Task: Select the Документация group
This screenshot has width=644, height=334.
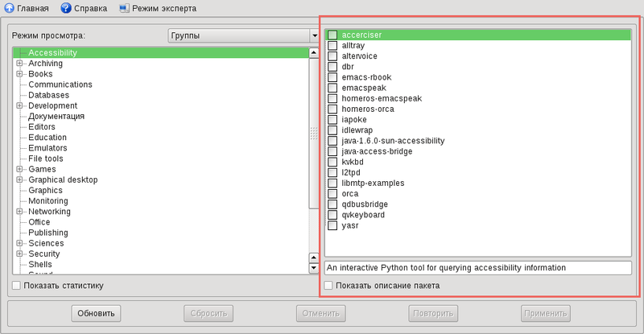Action: [56, 116]
